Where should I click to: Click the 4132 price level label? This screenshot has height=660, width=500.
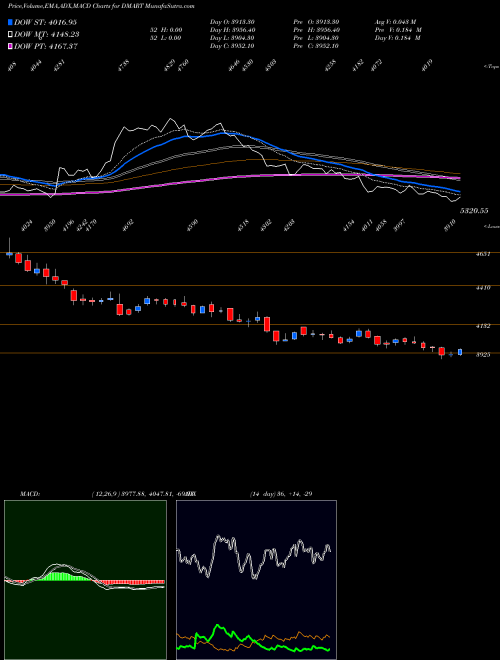point(483,326)
